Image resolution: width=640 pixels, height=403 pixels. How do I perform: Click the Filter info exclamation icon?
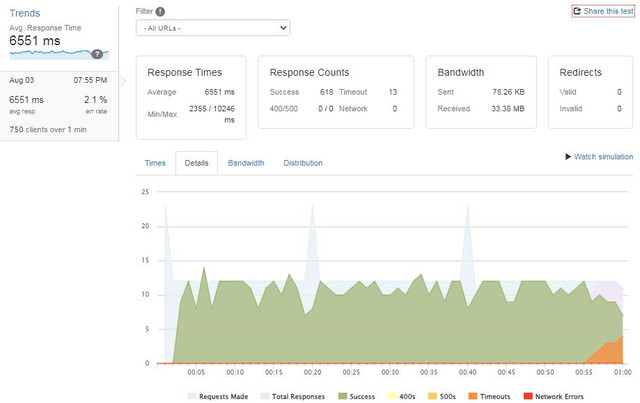click(160, 11)
